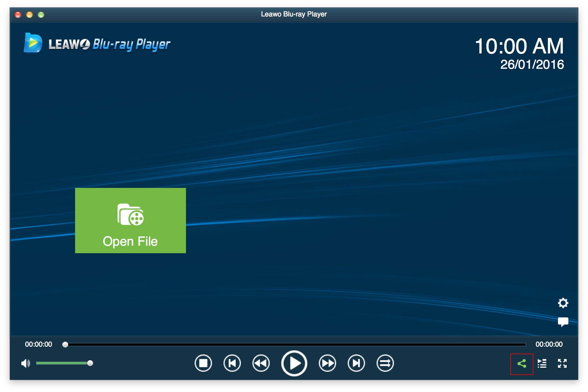Click the Stop playback button
588x392 pixels.
pyautogui.click(x=203, y=363)
